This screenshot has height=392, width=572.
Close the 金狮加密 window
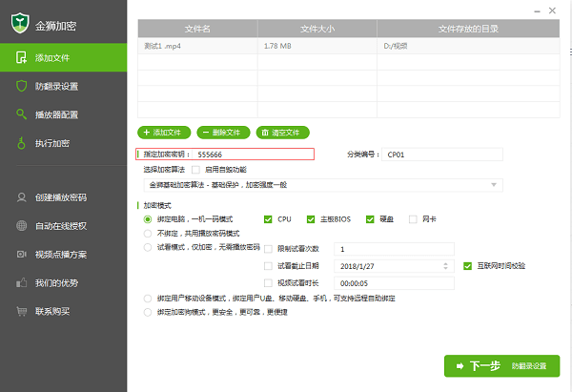(552, 10)
